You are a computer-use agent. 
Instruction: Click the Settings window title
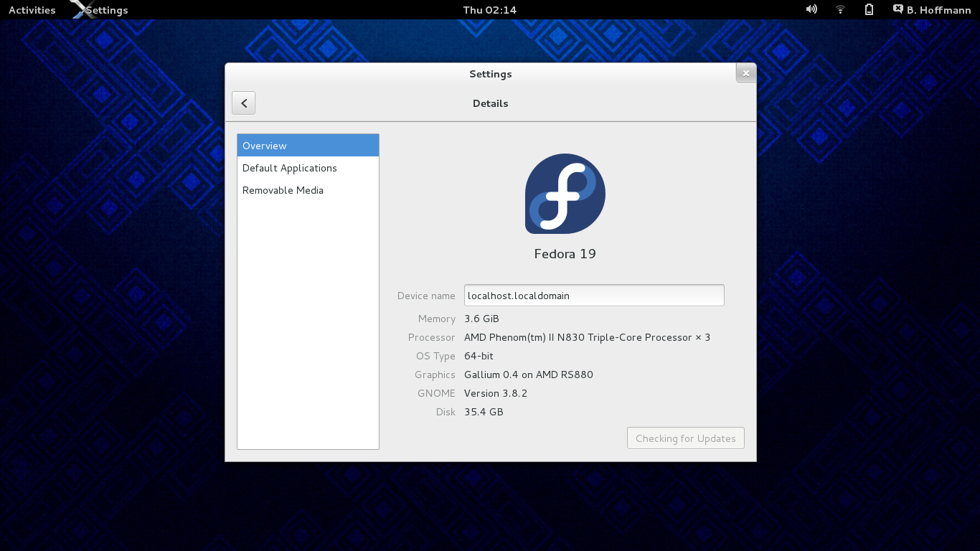click(x=491, y=74)
